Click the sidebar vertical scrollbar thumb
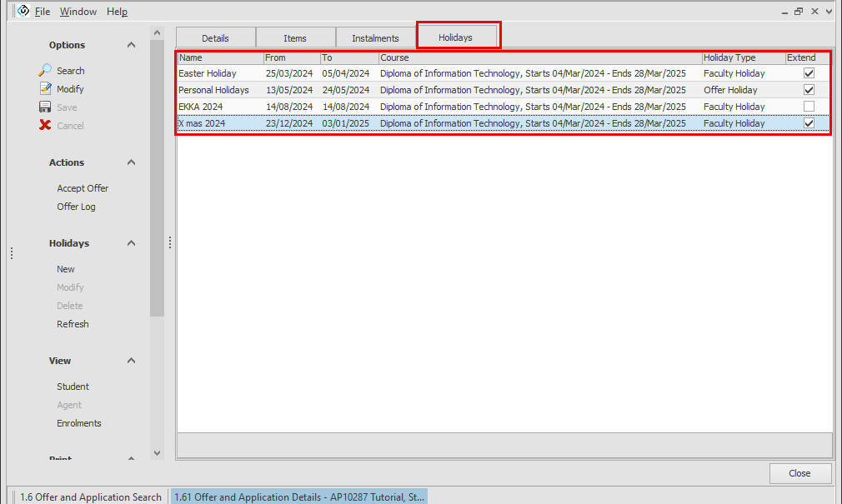The width and height of the screenshot is (842, 504). pos(157,175)
